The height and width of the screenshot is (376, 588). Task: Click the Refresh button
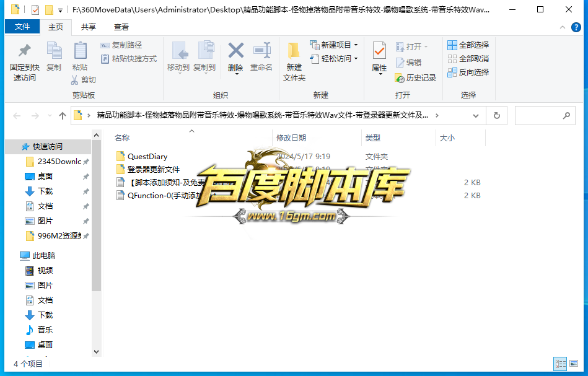(x=496, y=116)
